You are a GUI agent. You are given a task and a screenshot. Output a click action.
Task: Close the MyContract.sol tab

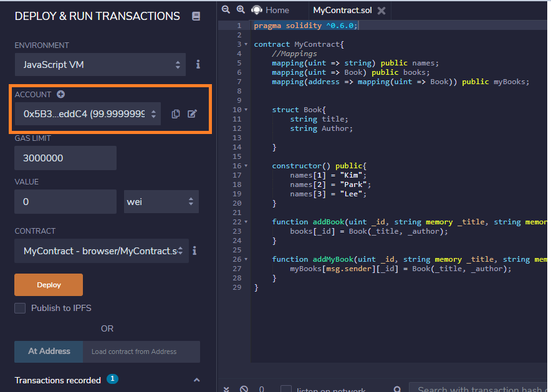pyautogui.click(x=381, y=11)
